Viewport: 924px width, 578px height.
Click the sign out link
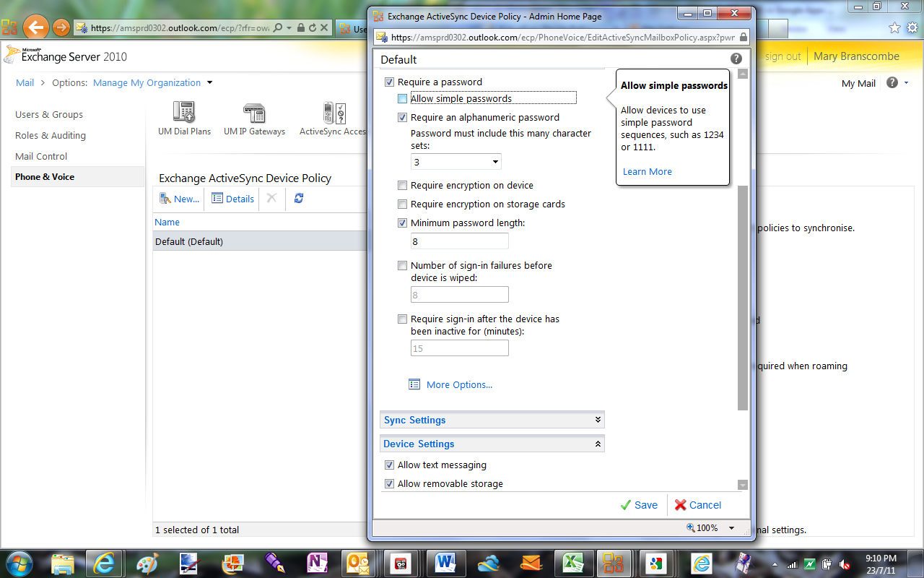point(783,56)
